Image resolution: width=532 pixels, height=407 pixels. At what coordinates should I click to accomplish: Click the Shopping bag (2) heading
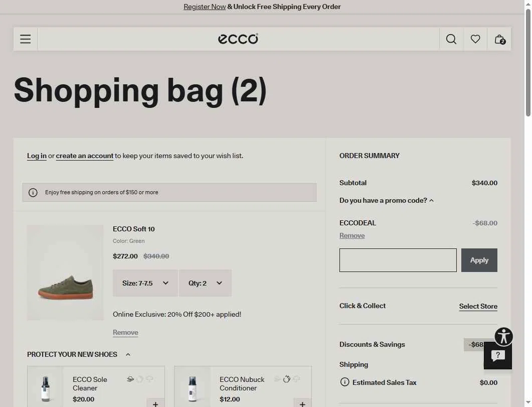point(140,91)
